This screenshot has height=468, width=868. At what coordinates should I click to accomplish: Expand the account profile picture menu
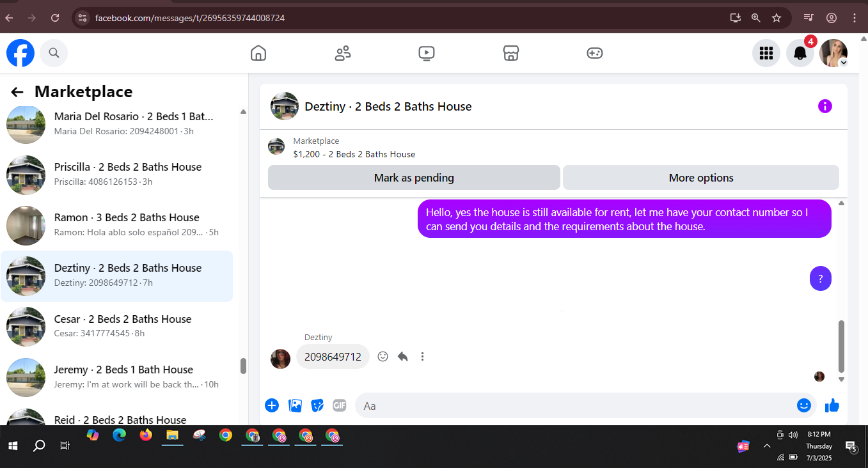pyautogui.click(x=833, y=53)
